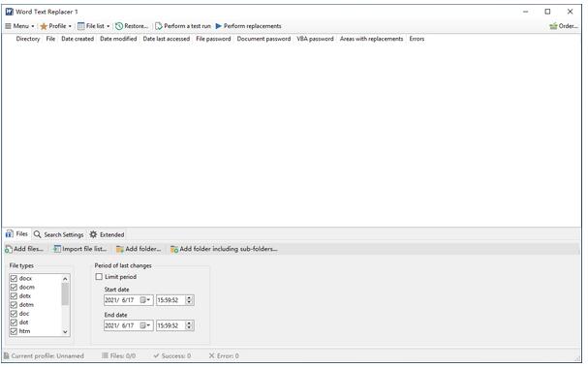Click the Extended gear icon
Image resolution: width=588 pixels, height=368 pixels.
pyautogui.click(x=93, y=234)
